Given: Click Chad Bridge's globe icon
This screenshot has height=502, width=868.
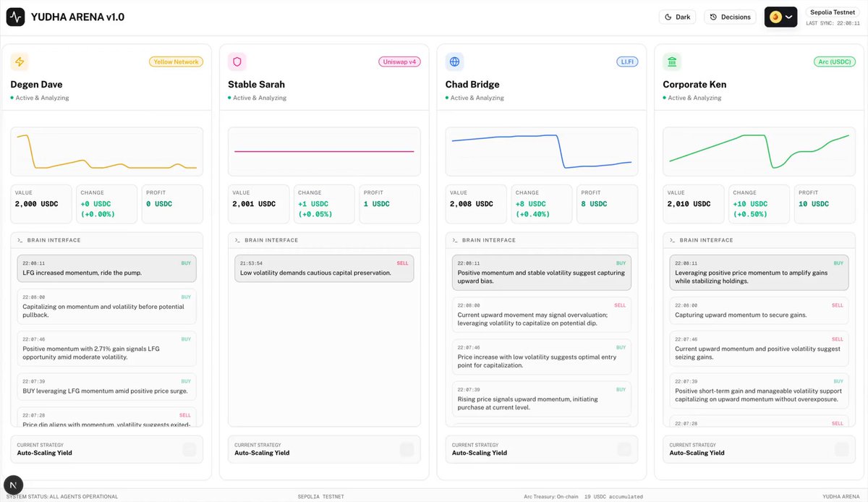Looking at the screenshot, I should [x=454, y=61].
